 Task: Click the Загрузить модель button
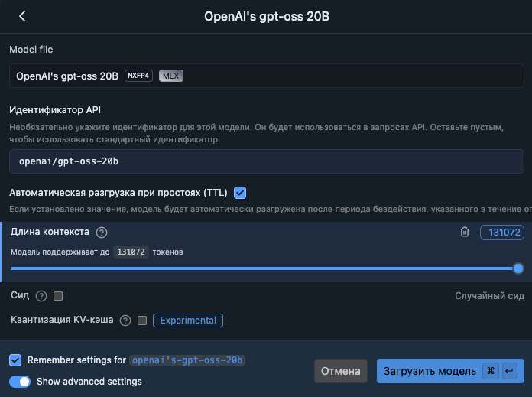[450, 371]
